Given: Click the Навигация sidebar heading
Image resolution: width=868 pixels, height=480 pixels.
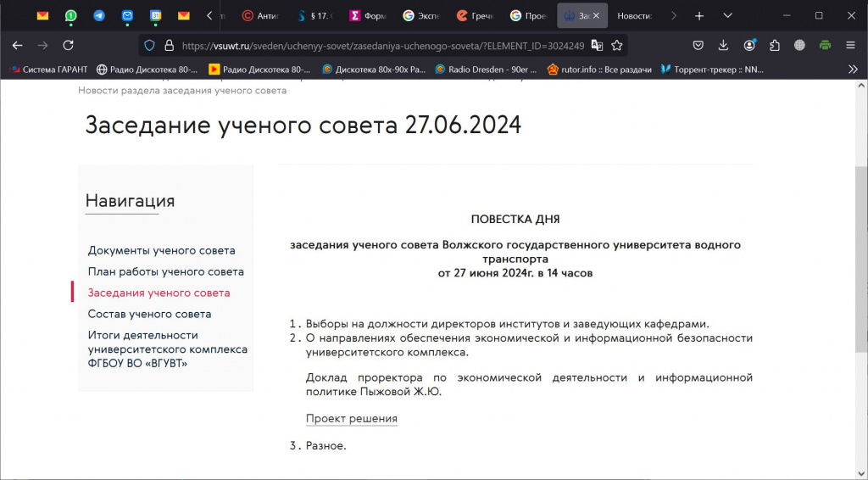Looking at the screenshot, I should click(130, 200).
